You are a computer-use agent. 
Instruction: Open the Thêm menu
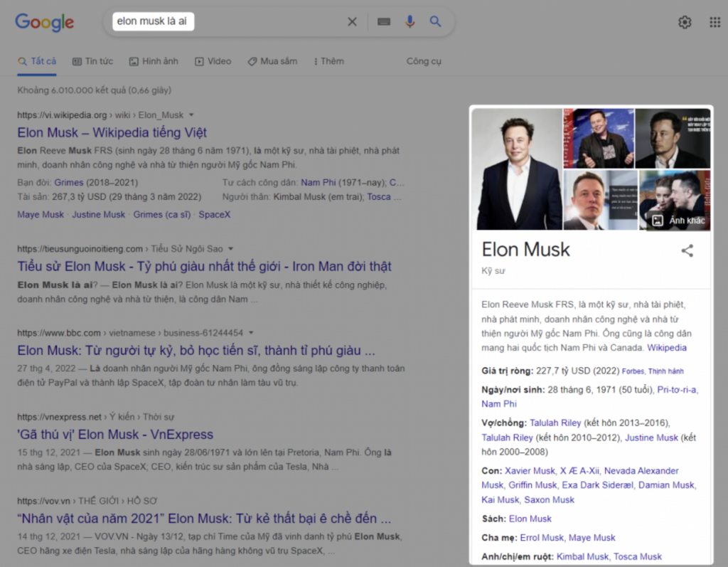point(329,61)
